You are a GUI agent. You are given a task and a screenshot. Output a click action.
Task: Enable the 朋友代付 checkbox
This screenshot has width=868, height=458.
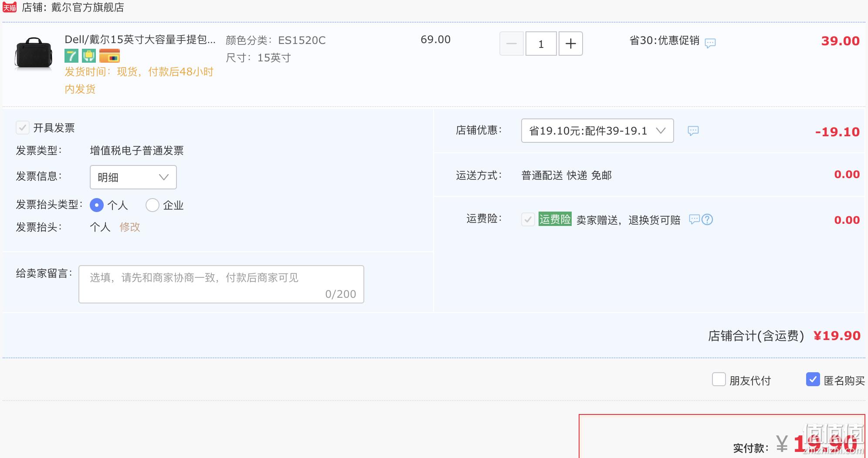719,379
